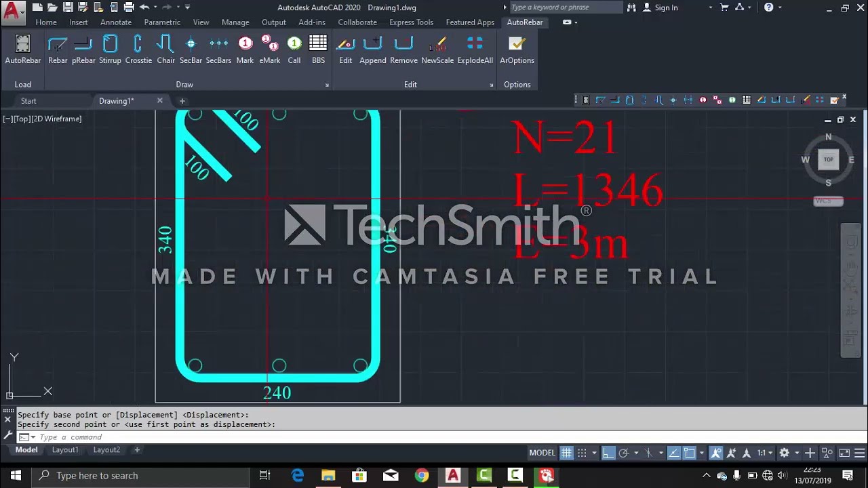868x488 pixels.
Task: Open the object snap settings dropdown arrow
Action: click(x=701, y=453)
